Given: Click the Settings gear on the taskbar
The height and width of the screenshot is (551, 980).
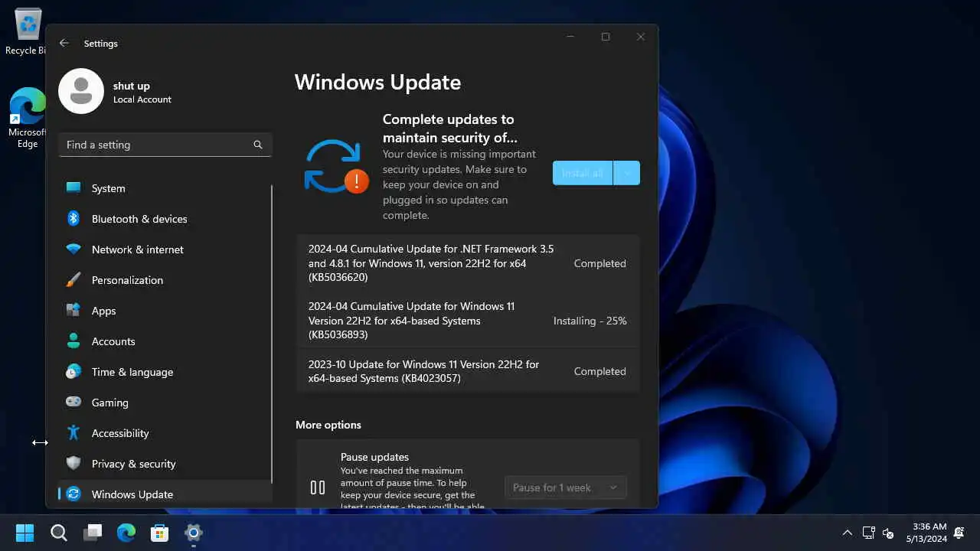Looking at the screenshot, I should (193, 533).
